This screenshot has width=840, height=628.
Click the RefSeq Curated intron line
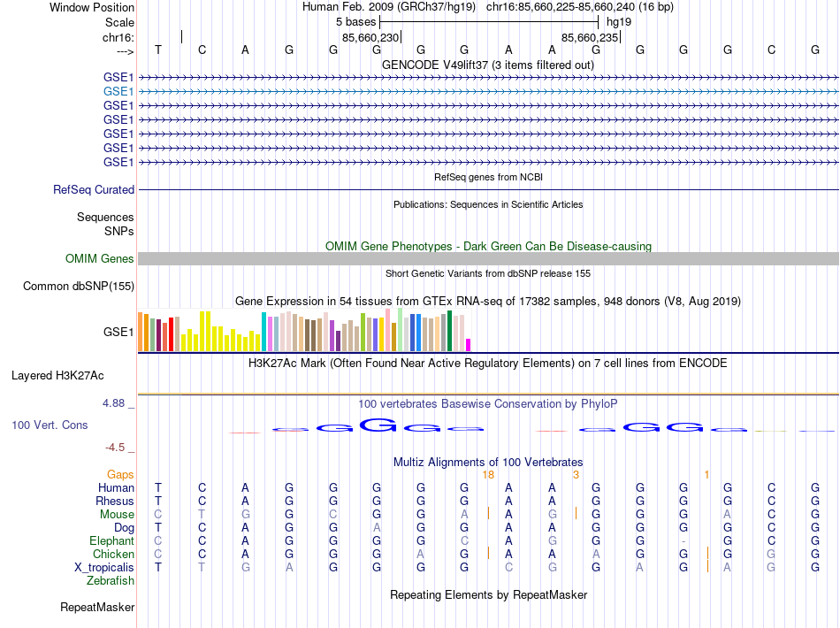point(488,189)
